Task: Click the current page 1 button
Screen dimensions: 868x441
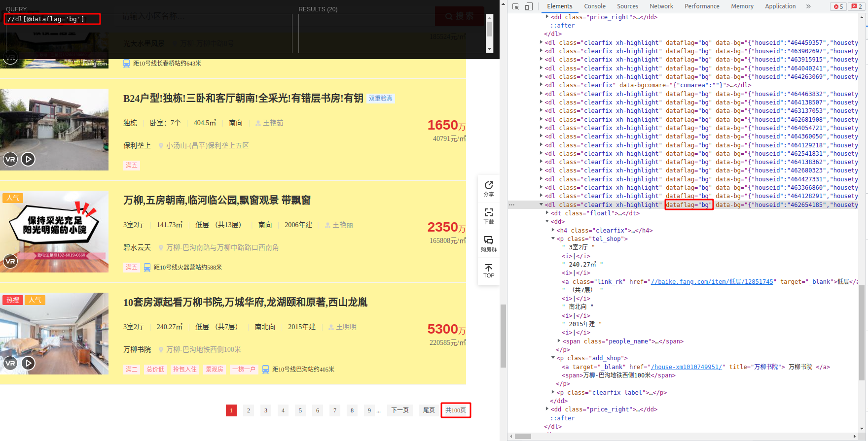Action: (x=231, y=410)
